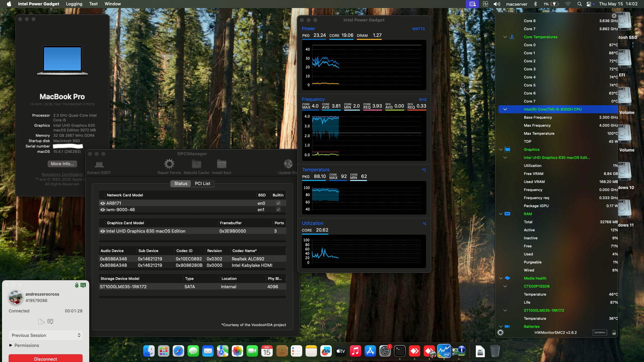Click the eye toggle next to Intel UHD Graphics 630
Image resolution: width=644 pixels, height=362 pixels.
(102, 231)
